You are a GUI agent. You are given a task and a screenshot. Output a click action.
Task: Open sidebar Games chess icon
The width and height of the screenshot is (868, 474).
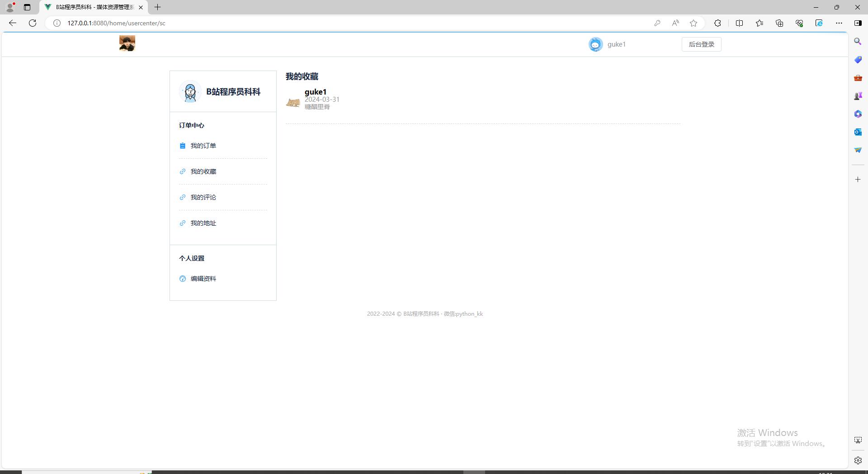tap(858, 96)
